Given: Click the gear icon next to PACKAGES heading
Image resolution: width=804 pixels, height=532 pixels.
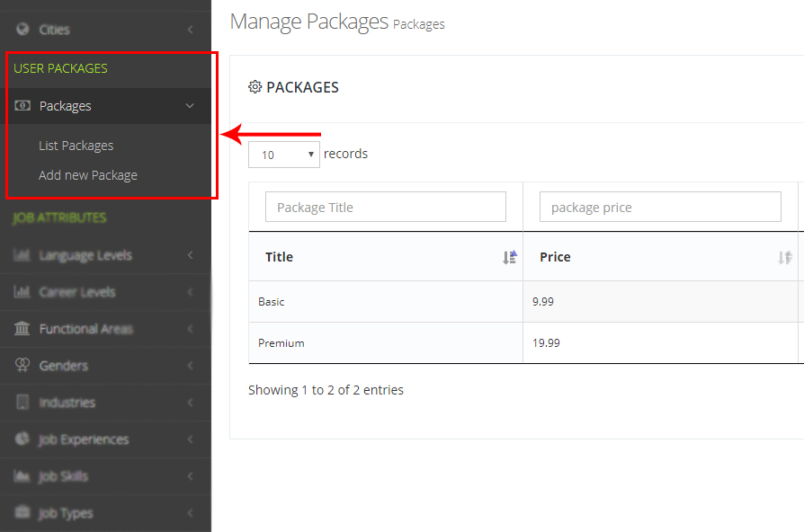Looking at the screenshot, I should 255,87.
